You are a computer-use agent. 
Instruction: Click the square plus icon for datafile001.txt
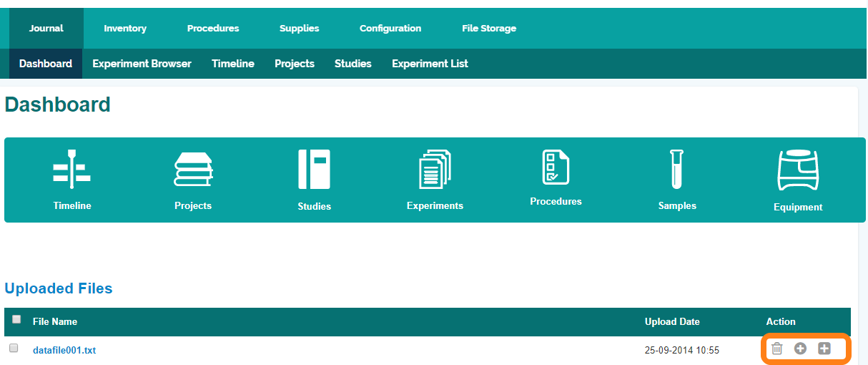[824, 349]
